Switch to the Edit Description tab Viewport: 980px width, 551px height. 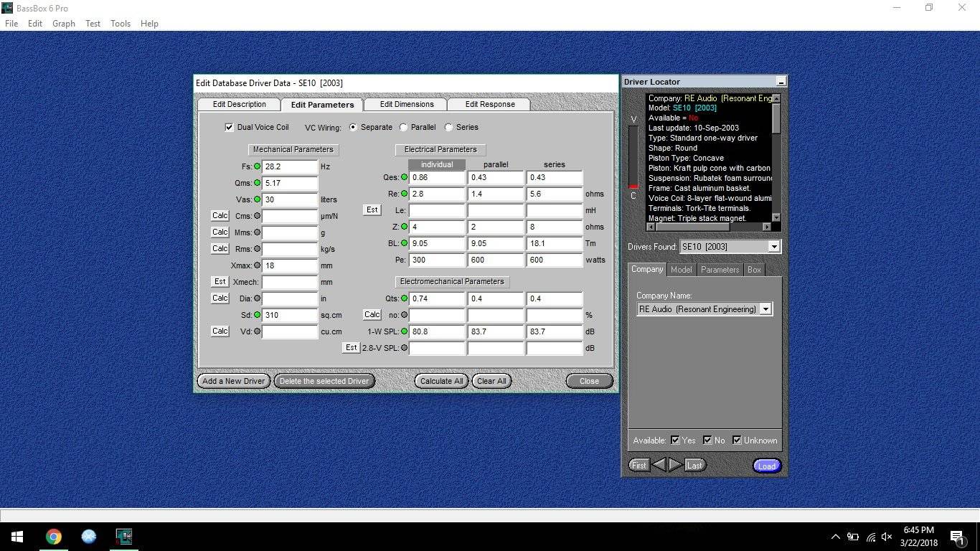tap(240, 104)
